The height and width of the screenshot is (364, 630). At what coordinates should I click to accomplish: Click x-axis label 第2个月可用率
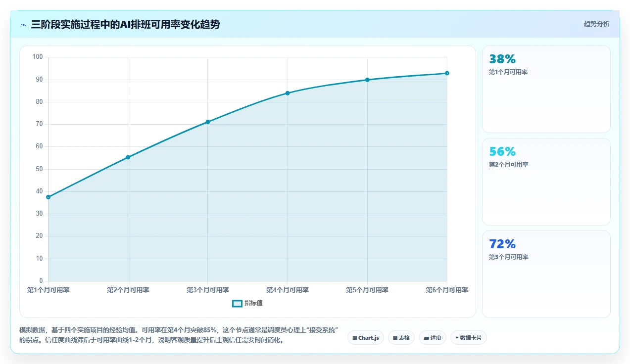coord(128,290)
